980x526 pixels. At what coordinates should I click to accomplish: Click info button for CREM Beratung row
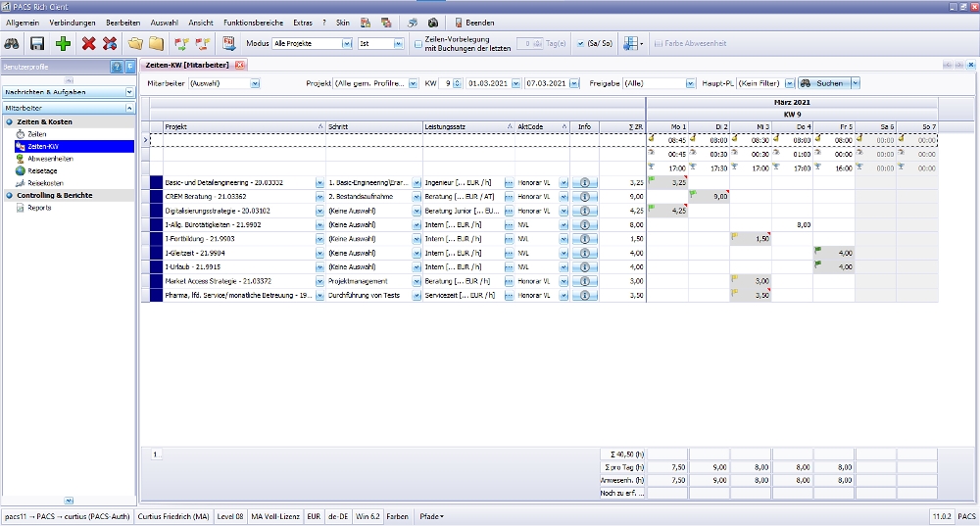(585, 196)
